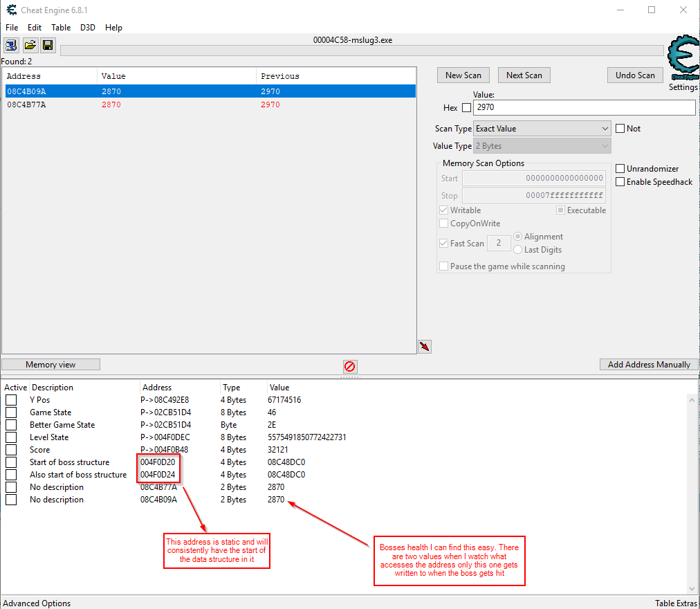Start a New Scan
Image resolution: width=700 pixels, height=609 pixels.
coord(463,75)
